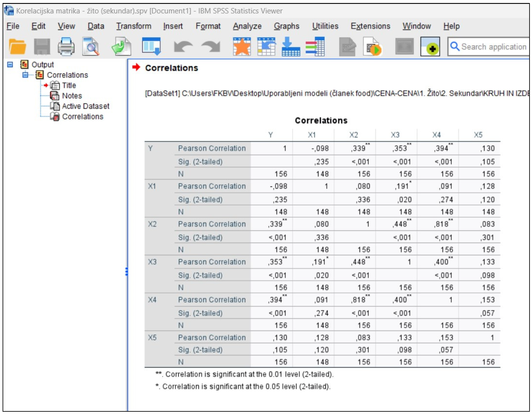This screenshot has height=416, width=532.
Task: Click the Export output icon
Action: (x=121, y=46)
